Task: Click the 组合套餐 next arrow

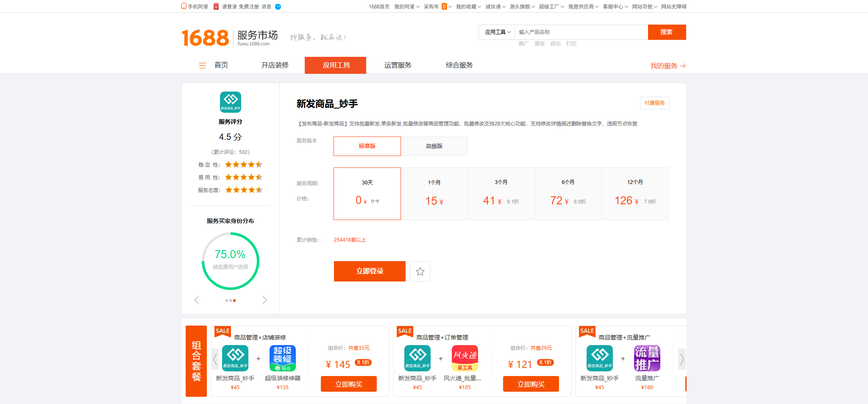Action: pyautogui.click(x=682, y=359)
